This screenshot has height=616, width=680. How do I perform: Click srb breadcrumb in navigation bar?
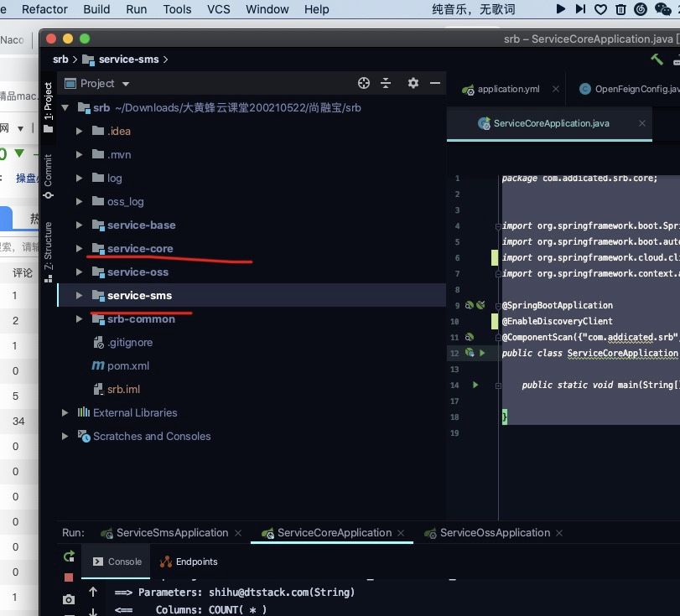click(x=60, y=60)
